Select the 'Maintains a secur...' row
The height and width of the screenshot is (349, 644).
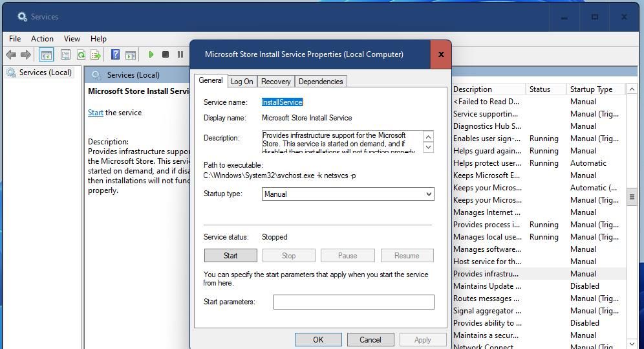tap(539, 335)
